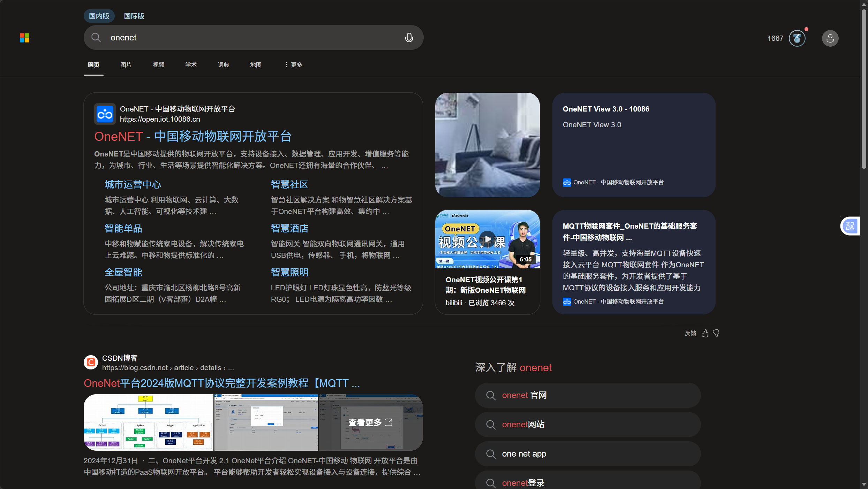Give thumbs up feedback
The image size is (868, 489).
(x=705, y=334)
